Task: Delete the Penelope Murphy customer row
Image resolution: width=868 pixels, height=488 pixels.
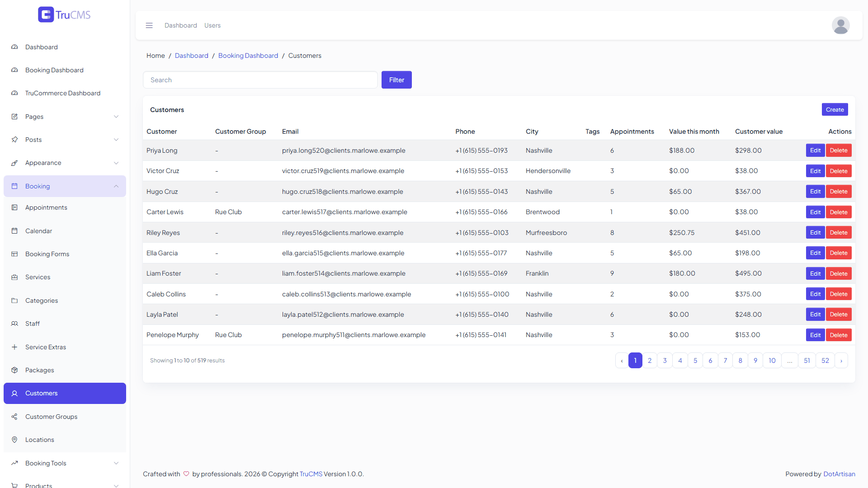Action: tap(839, 335)
